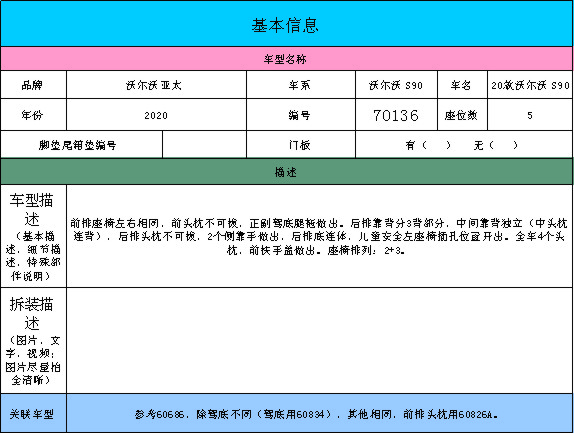Select the 车系 label cell
Viewport: 574px width, 433px height.
301,85
